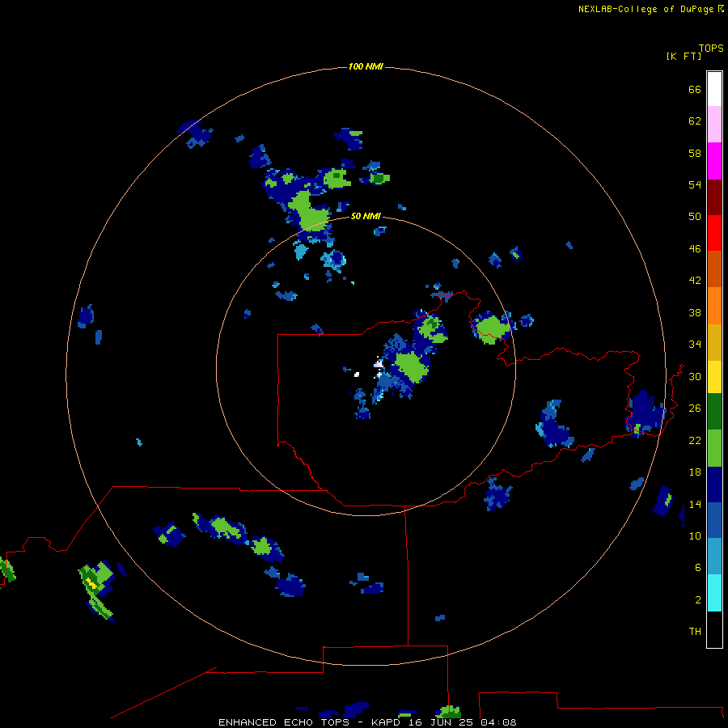This screenshot has height=728, width=728.
Task: Select the black TH legend swatch
Action: pyautogui.click(x=714, y=629)
